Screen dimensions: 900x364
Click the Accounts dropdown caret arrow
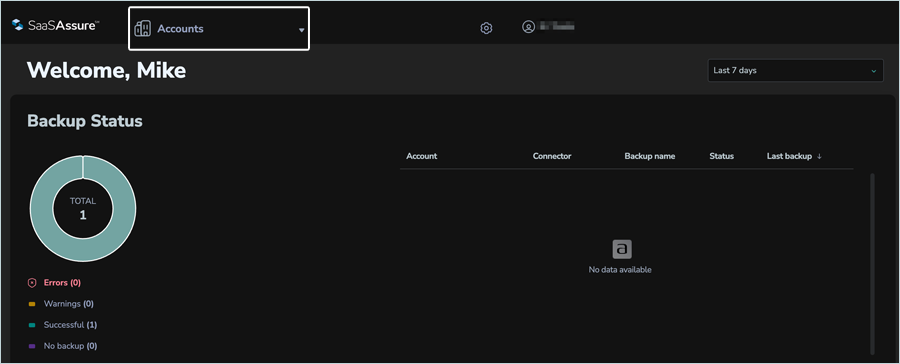pos(301,30)
